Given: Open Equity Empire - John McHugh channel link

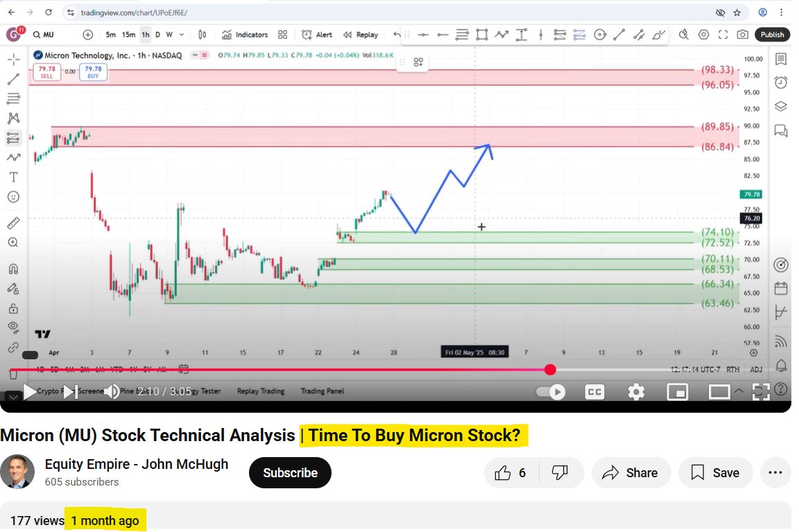Looking at the screenshot, I should 137,464.
